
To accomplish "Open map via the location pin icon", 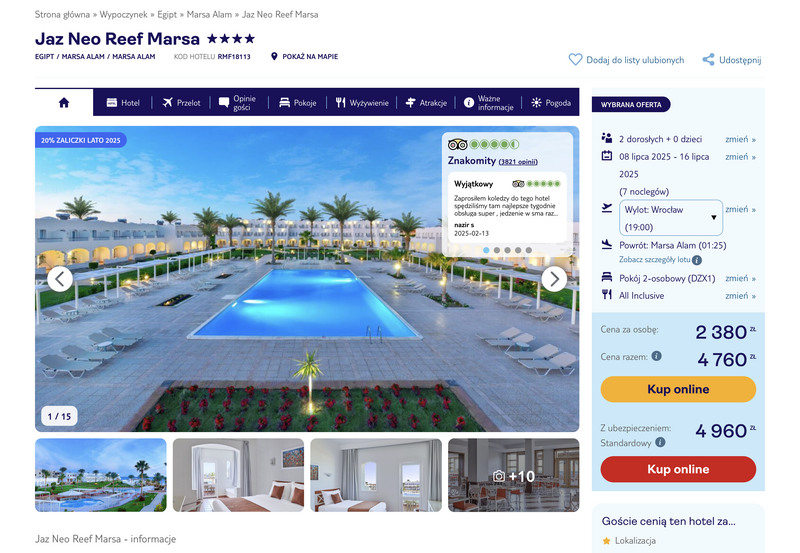I will pos(274,57).
